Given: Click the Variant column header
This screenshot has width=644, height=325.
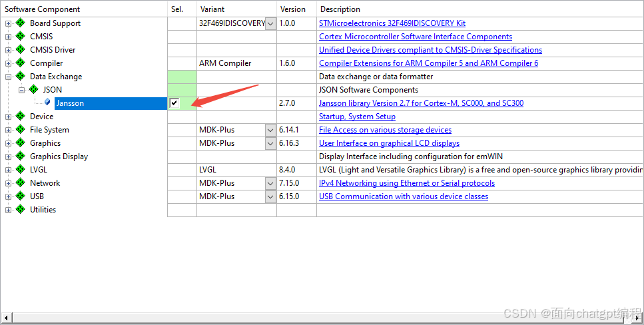Looking at the screenshot, I should (x=236, y=9).
